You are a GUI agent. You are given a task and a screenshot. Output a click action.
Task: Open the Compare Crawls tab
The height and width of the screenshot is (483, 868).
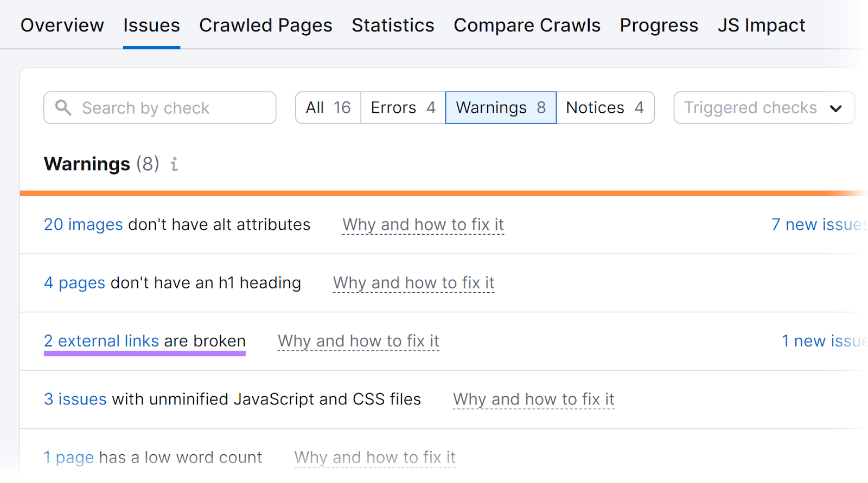point(526,25)
